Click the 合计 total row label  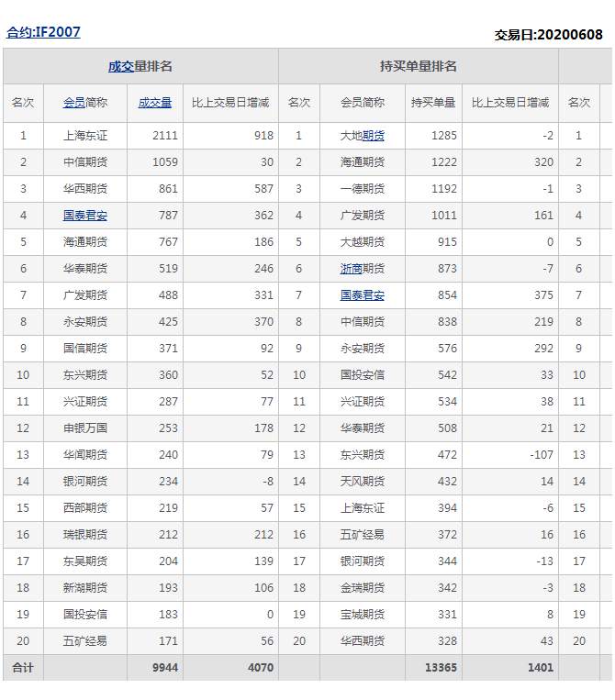[23, 668]
